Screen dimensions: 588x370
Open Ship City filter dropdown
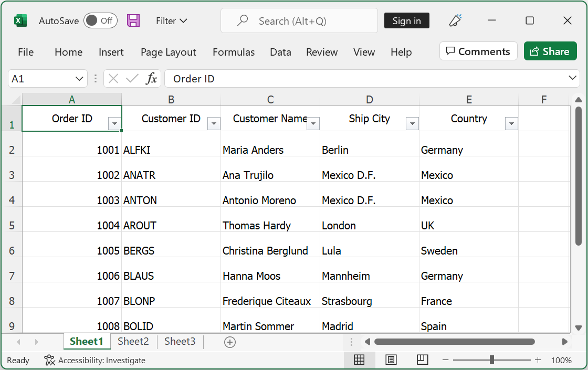(412, 123)
